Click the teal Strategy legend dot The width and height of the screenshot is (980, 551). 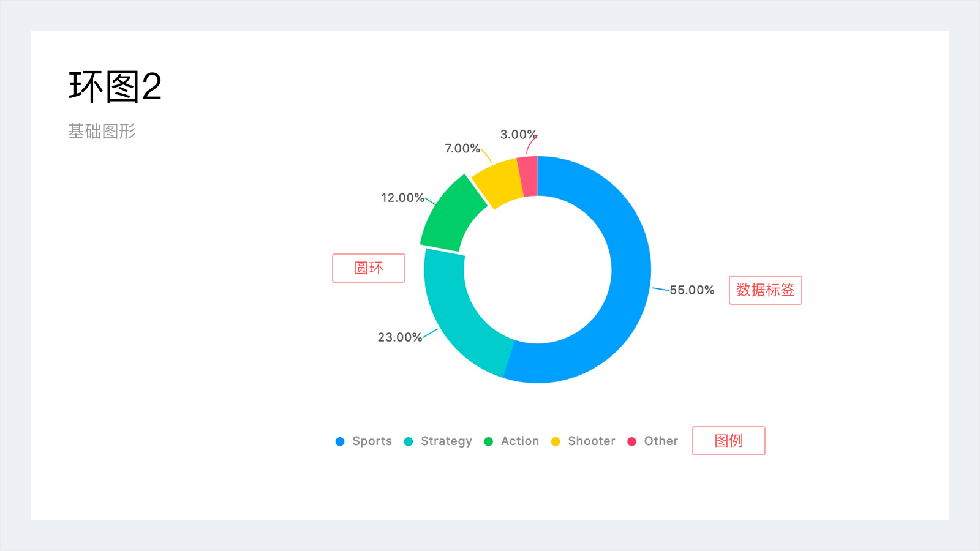(409, 441)
